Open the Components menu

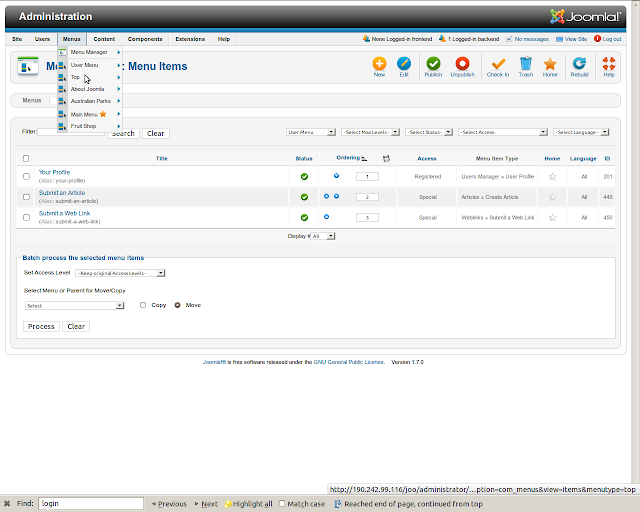145,39
